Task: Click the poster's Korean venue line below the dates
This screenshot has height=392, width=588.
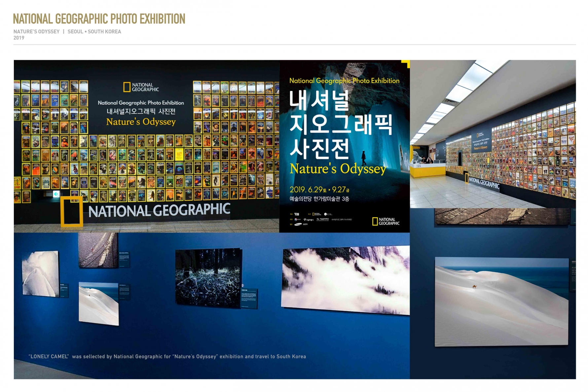Action: click(x=319, y=199)
